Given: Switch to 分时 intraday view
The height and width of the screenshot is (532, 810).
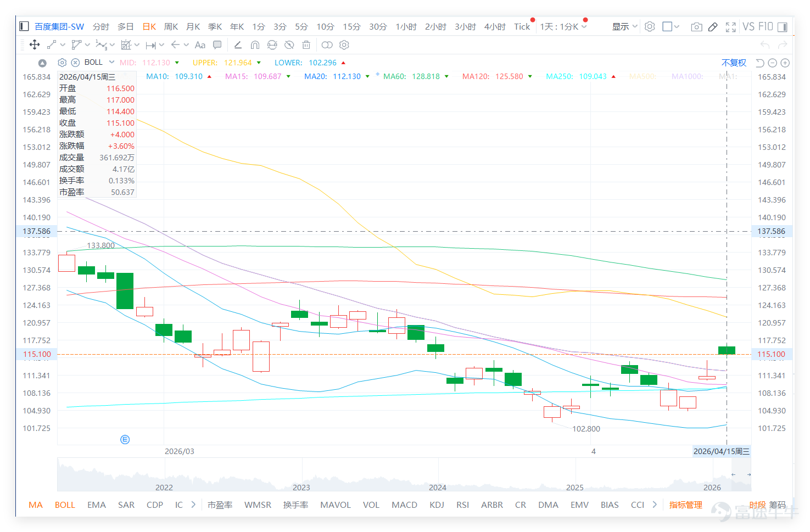Looking at the screenshot, I should pyautogui.click(x=101, y=26).
